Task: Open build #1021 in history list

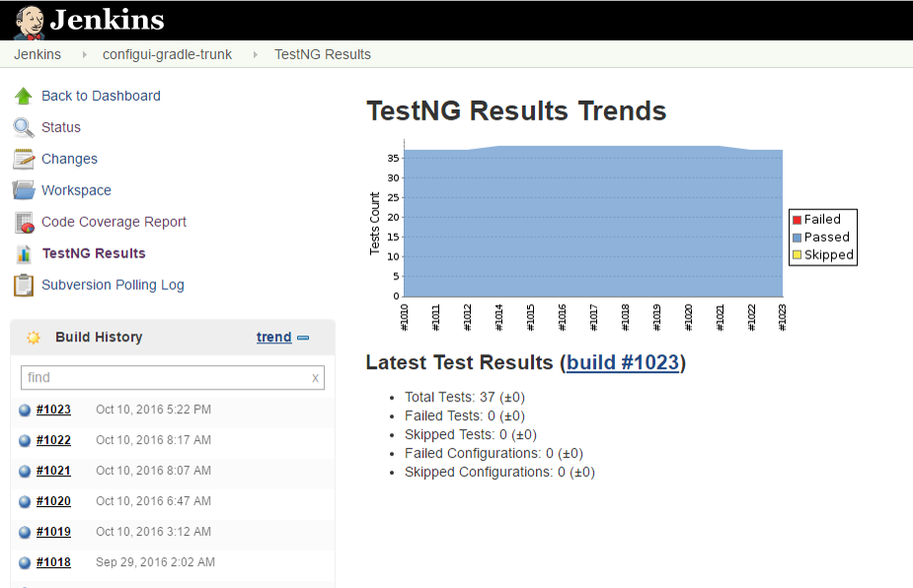Action: [x=53, y=471]
